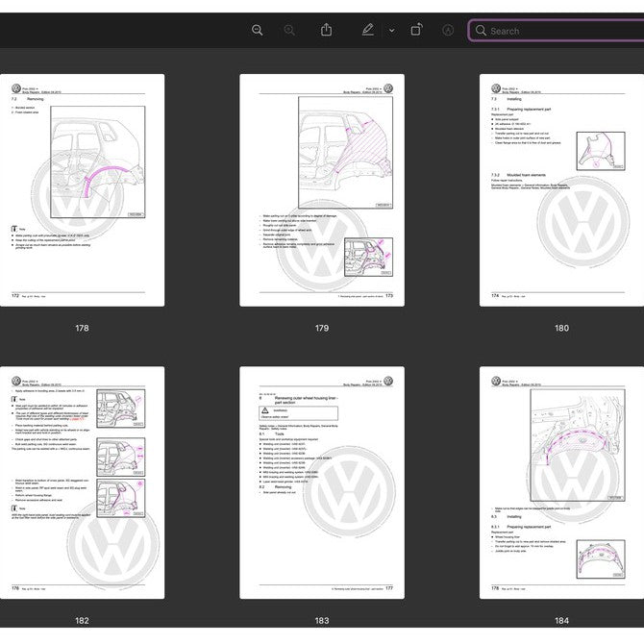Image resolution: width=644 pixels, height=644 pixels.
Task: Select page thumbnail 182
Action: coord(82,483)
